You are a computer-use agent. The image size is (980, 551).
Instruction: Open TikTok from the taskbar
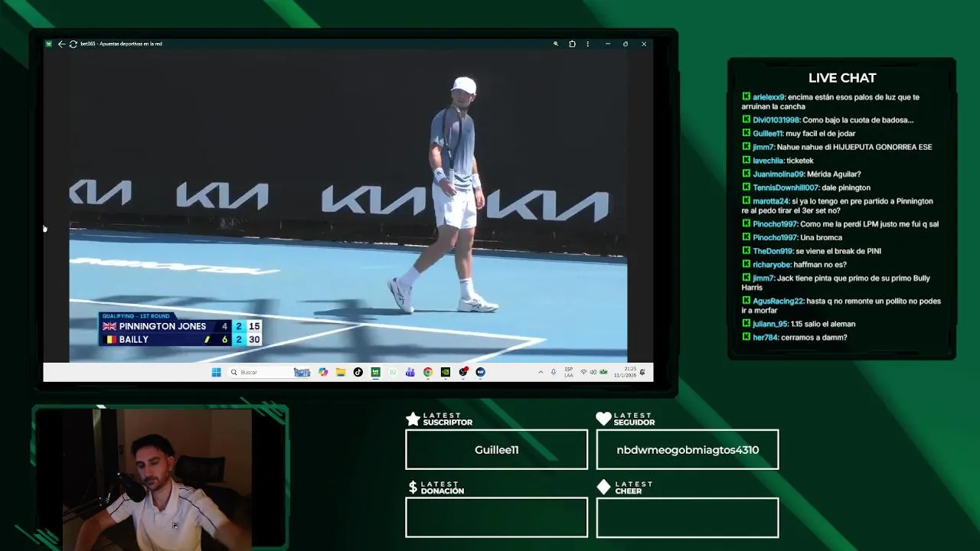coord(358,372)
